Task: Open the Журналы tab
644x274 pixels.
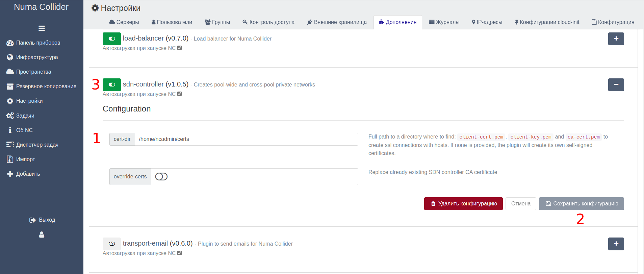Action: tap(444, 22)
